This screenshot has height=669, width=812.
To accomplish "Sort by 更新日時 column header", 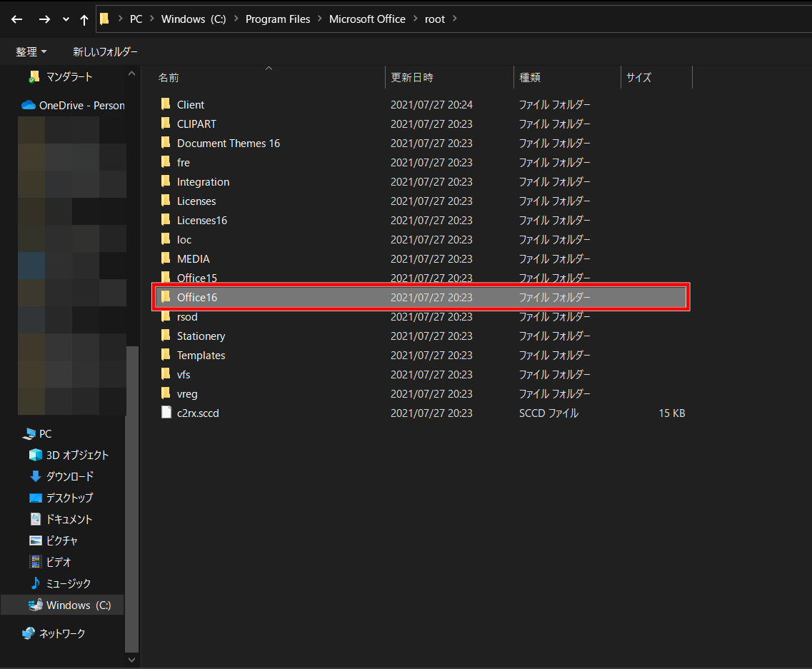I will (x=411, y=78).
